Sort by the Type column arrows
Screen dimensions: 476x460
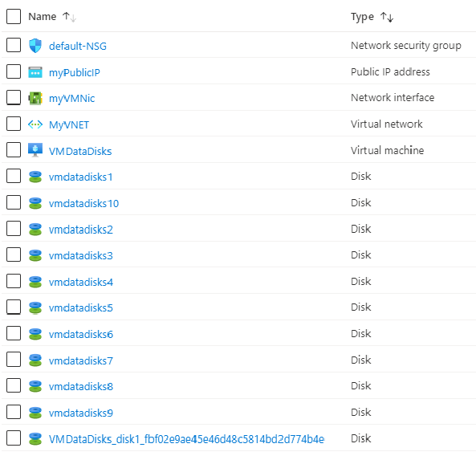pyautogui.click(x=387, y=17)
